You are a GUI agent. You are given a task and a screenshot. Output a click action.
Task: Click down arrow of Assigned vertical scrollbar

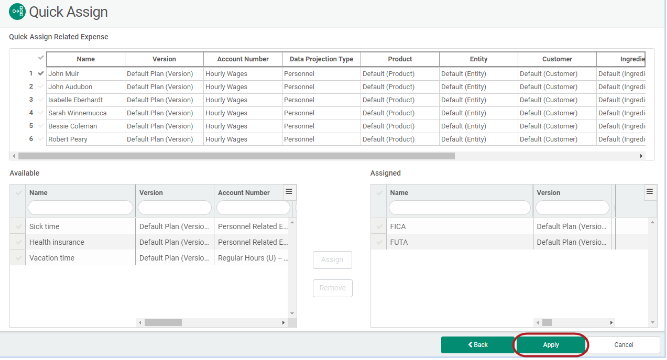653,323
